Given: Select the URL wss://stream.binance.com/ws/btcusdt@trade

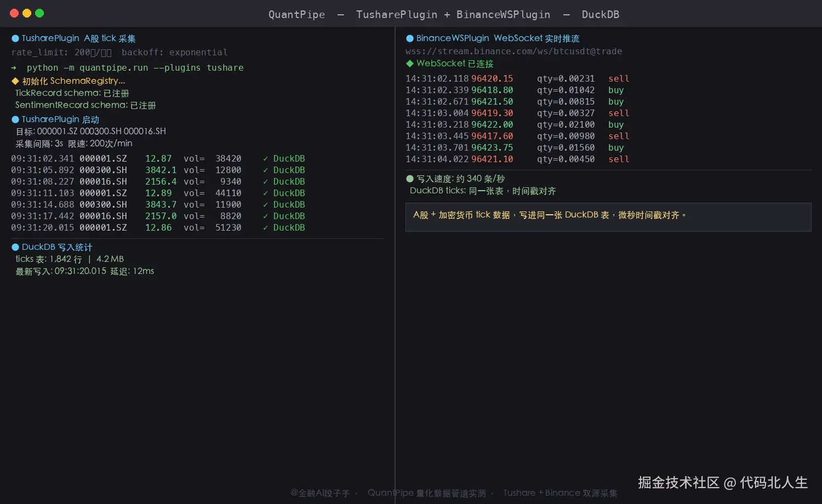Looking at the screenshot, I should click(x=514, y=51).
